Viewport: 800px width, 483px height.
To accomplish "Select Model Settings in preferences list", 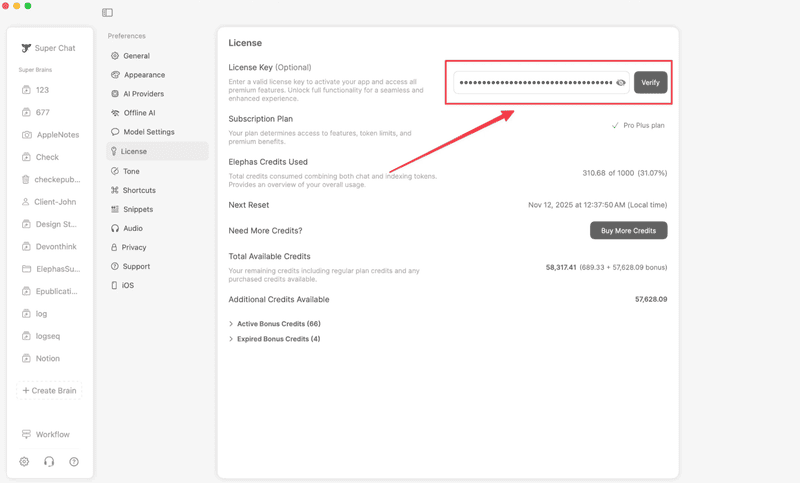I will click(148, 132).
